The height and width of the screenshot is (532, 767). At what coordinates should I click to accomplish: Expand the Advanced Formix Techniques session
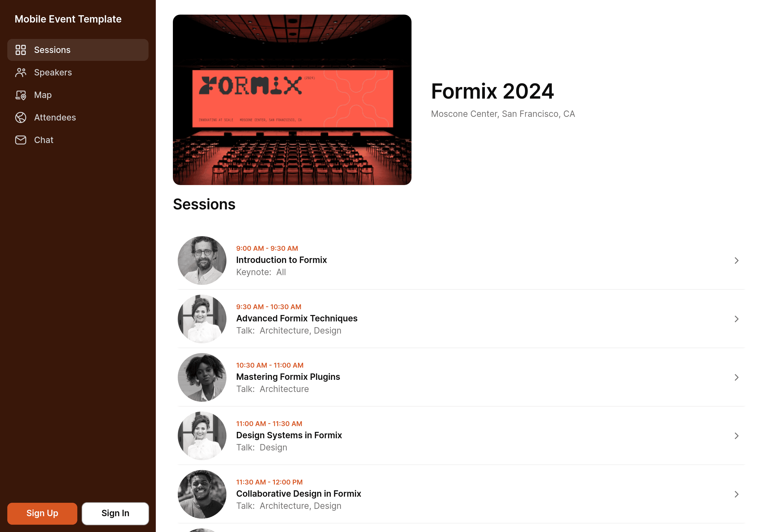737,319
